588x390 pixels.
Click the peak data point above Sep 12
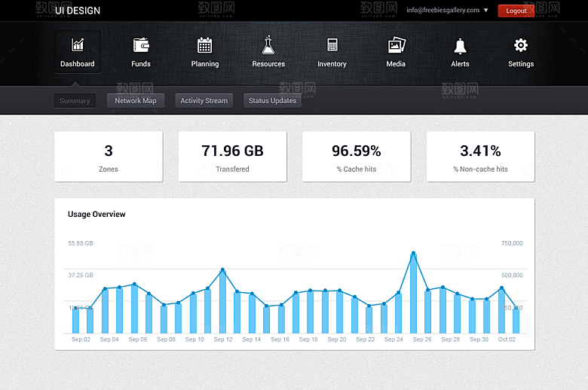[222, 270]
